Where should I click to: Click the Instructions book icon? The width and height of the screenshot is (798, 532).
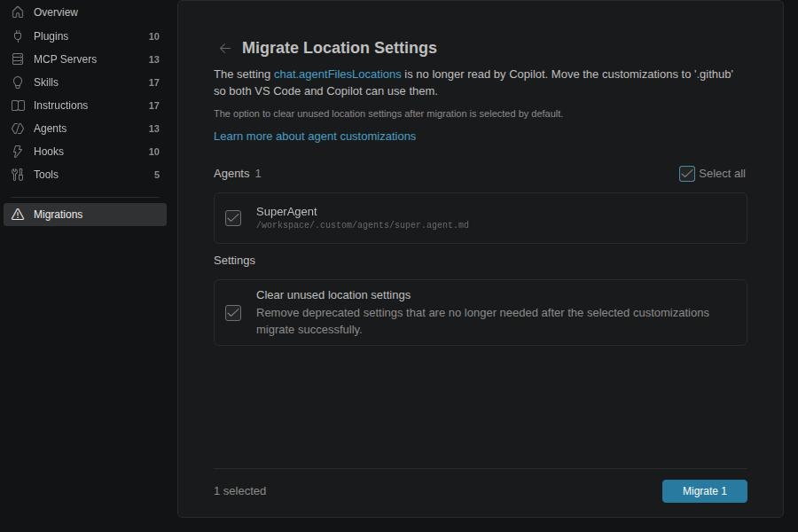pos(18,106)
